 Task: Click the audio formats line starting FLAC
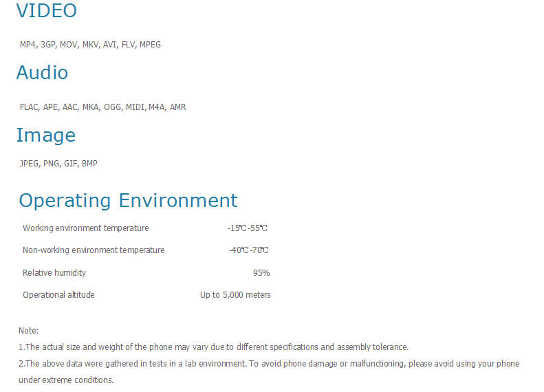[x=102, y=107]
